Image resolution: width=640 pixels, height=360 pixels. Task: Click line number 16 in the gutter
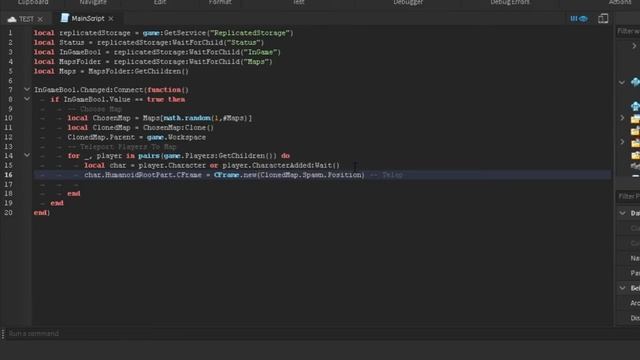pos(9,175)
